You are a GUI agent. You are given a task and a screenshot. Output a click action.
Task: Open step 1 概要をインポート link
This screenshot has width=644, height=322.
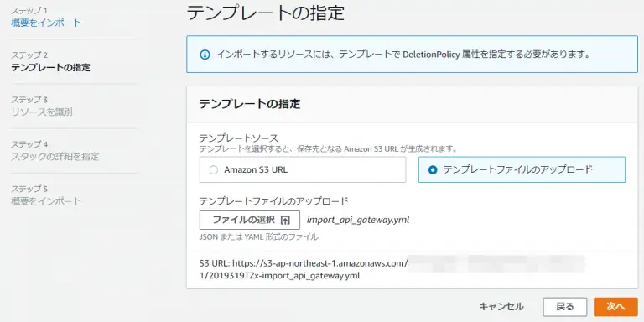click(46, 23)
